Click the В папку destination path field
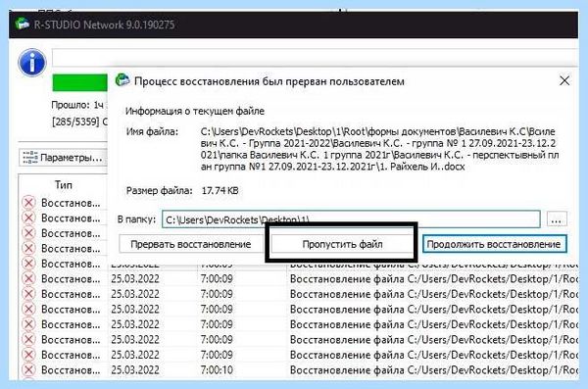The image size is (588, 389). [351, 219]
